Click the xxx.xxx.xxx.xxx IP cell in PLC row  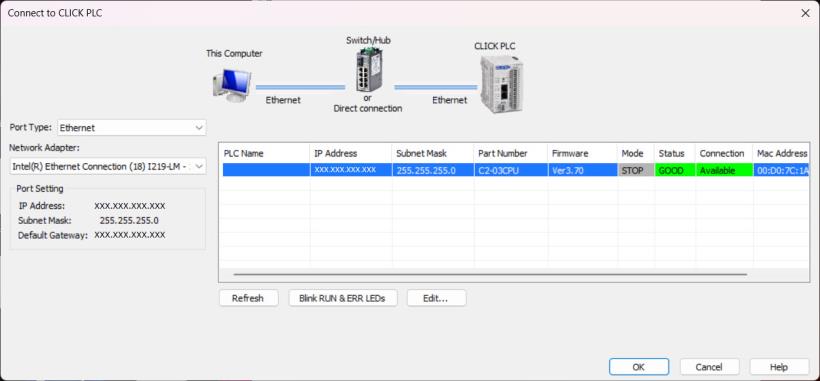tap(350, 170)
